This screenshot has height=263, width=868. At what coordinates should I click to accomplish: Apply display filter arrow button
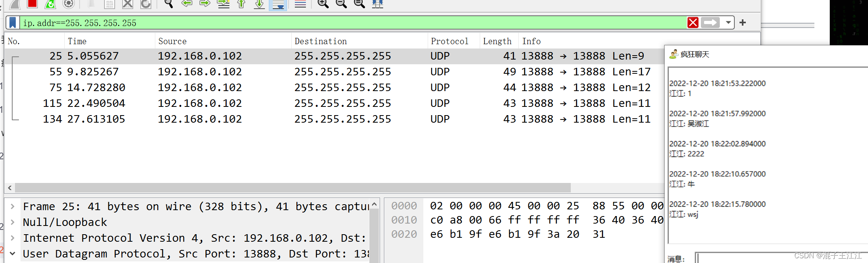(x=710, y=22)
